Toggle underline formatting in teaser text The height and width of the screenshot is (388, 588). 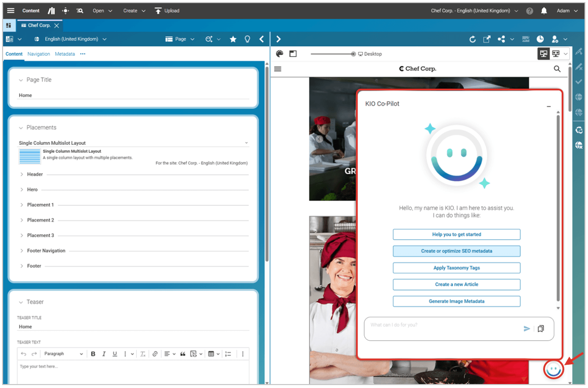pos(115,354)
